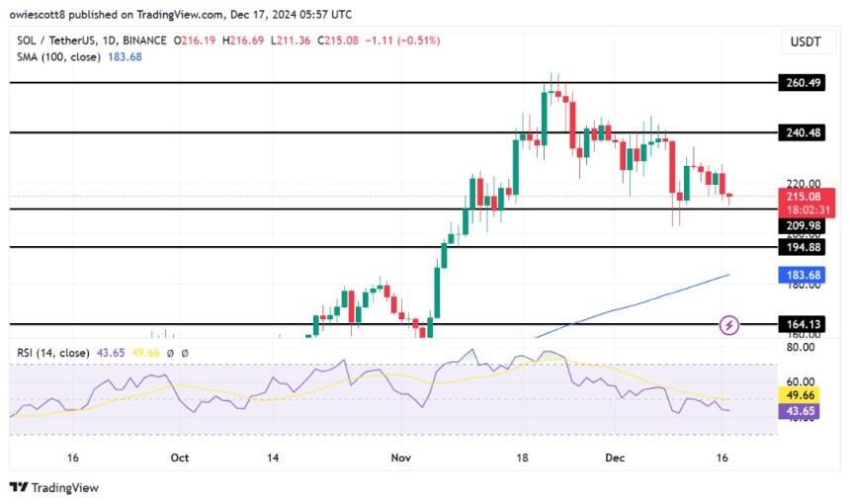The image size is (850, 504).
Task: Click the Nov label on time axis
Action: pos(400,458)
